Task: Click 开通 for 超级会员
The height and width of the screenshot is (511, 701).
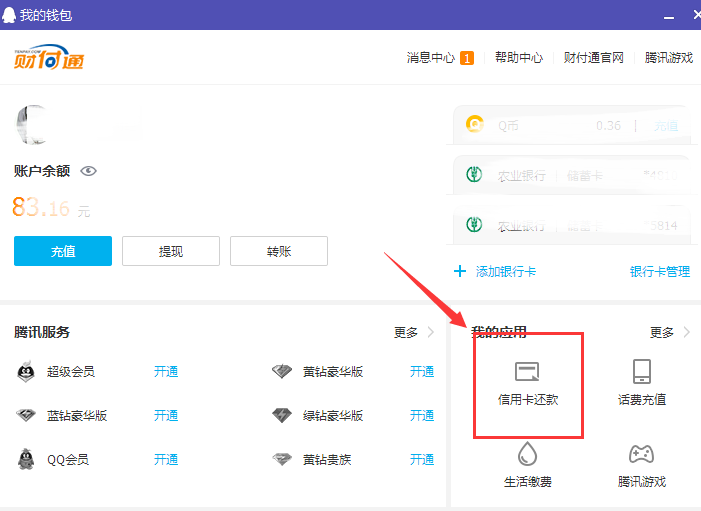Action: 166,372
